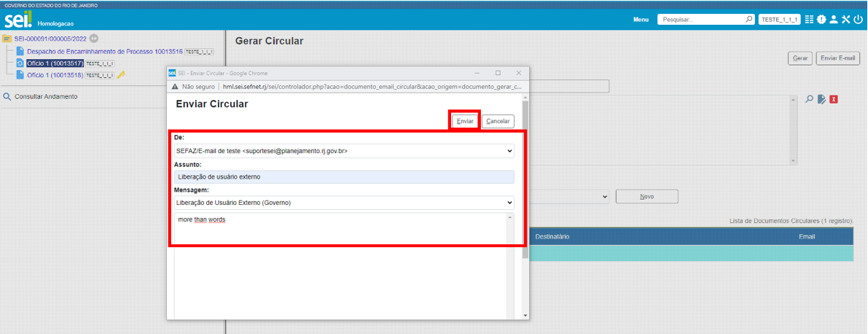Viewport: 868px width, 334px height.
Task: Click the document edit icon beside recipients box
Action: tap(821, 99)
